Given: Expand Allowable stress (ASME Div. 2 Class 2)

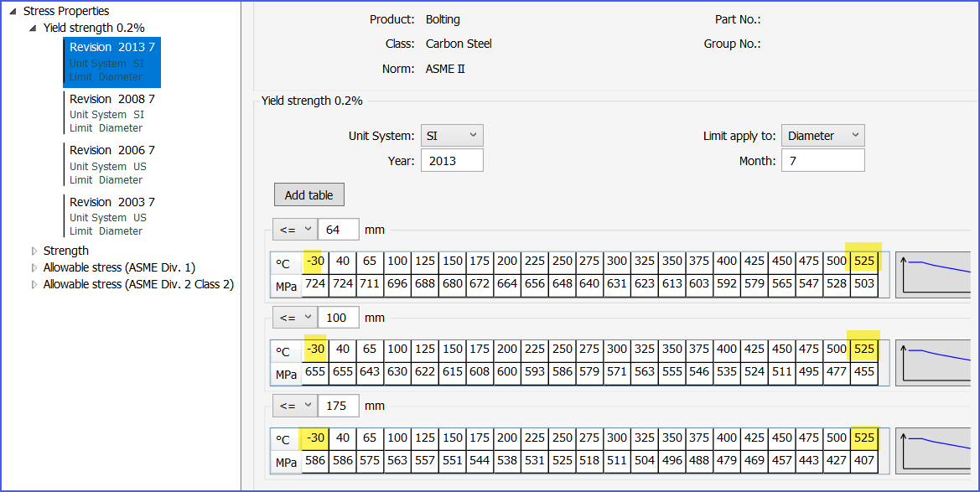Looking at the screenshot, I should coord(34,285).
